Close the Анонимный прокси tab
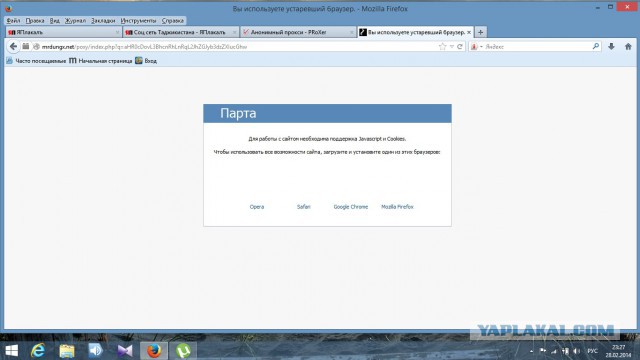640x360 pixels. 351,32
